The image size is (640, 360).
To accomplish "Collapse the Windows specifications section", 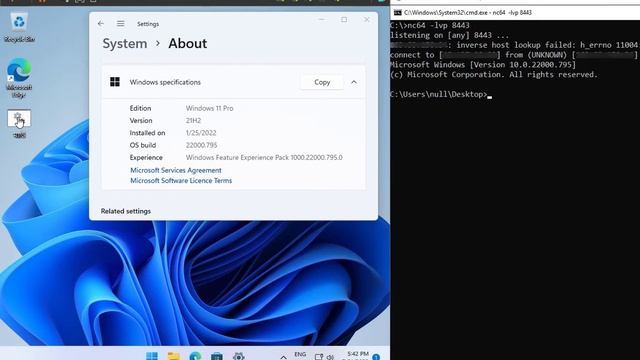I will (x=354, y=82).
